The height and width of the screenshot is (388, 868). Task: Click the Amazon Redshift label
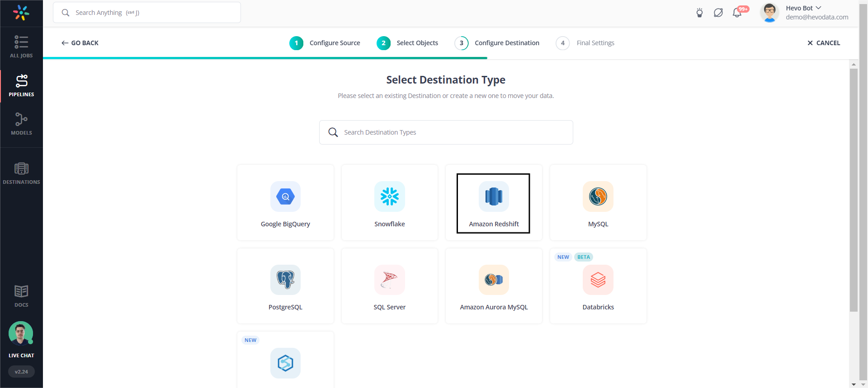pyautogui.click(x=494, y=224)
